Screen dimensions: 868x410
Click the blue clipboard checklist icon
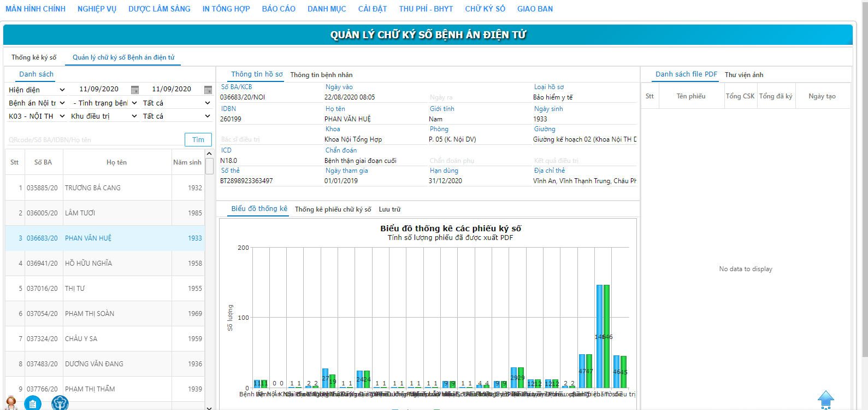point(33,403)
